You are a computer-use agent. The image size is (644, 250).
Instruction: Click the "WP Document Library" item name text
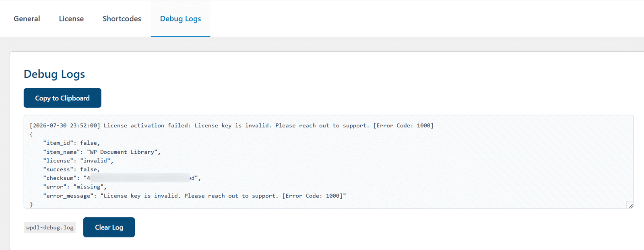122,152
